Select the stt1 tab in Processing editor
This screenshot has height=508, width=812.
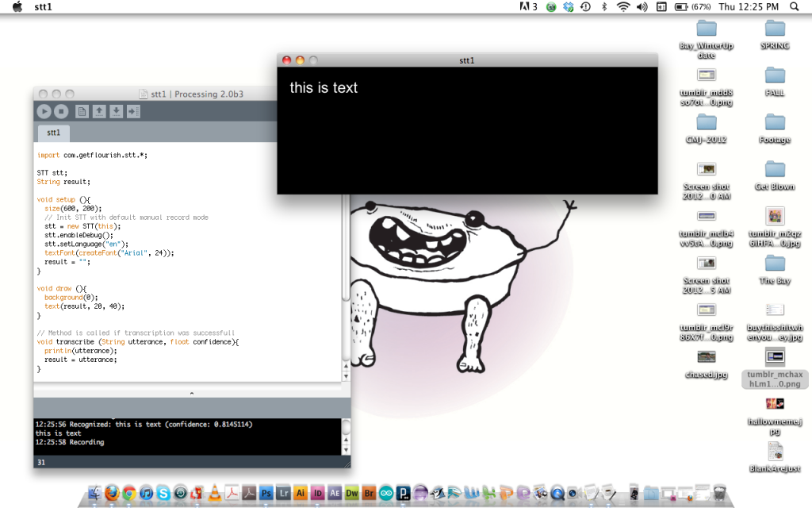tap(54, 133)
